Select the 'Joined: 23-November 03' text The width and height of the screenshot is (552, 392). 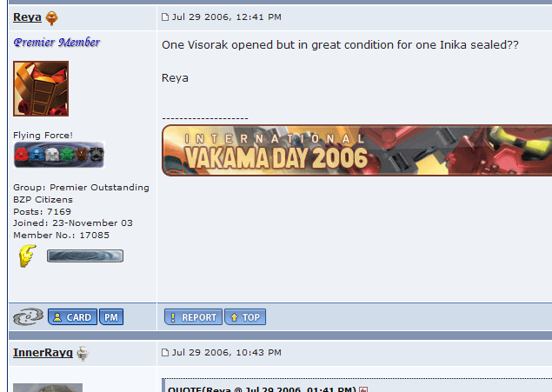[73, 223]
